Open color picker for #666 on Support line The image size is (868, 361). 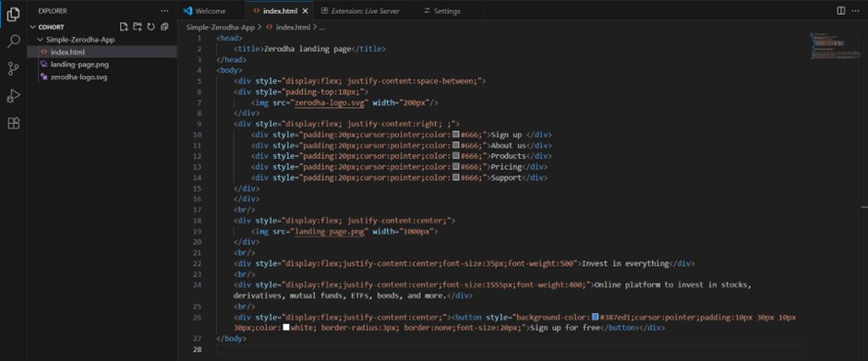(x=456, y=178)
